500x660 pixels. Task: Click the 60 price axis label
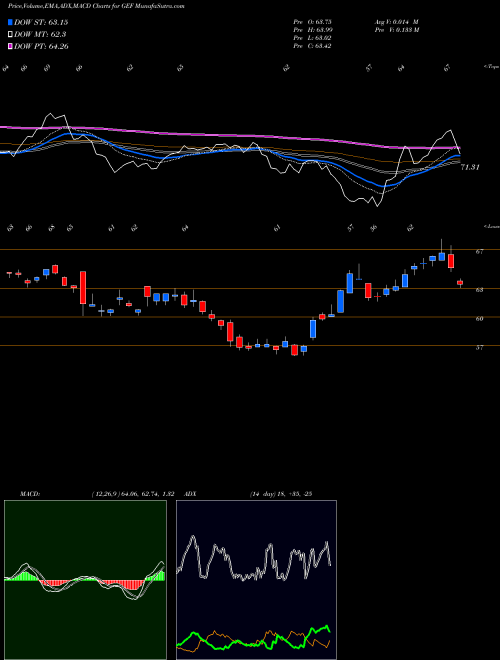(x=480, y=319)
